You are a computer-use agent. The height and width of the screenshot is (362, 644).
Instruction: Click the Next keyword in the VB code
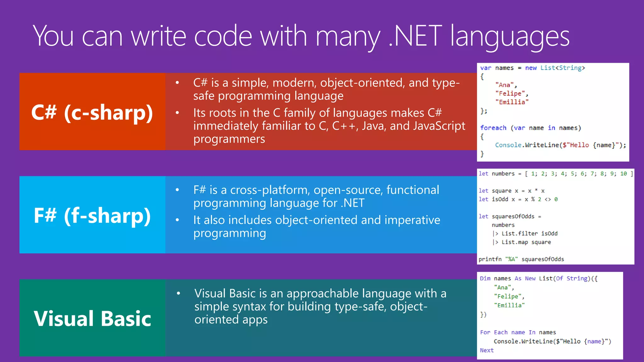click(x=486, y=350)
